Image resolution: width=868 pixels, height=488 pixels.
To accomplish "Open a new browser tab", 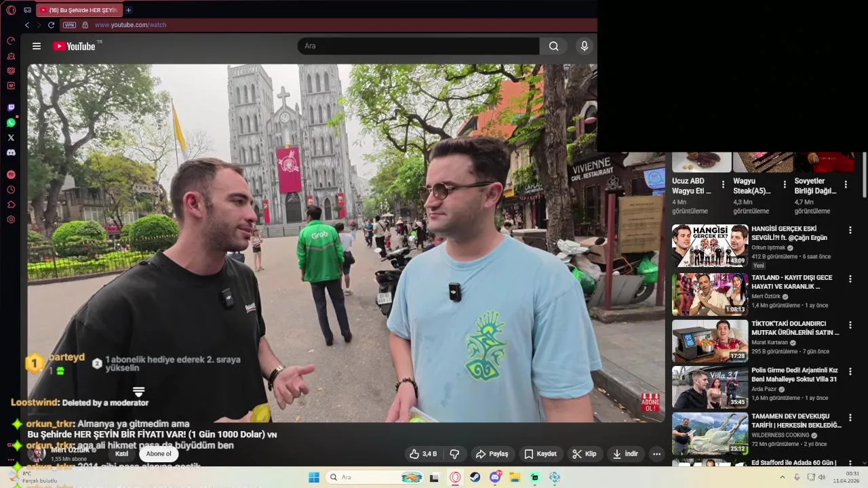I will point(128,10).
